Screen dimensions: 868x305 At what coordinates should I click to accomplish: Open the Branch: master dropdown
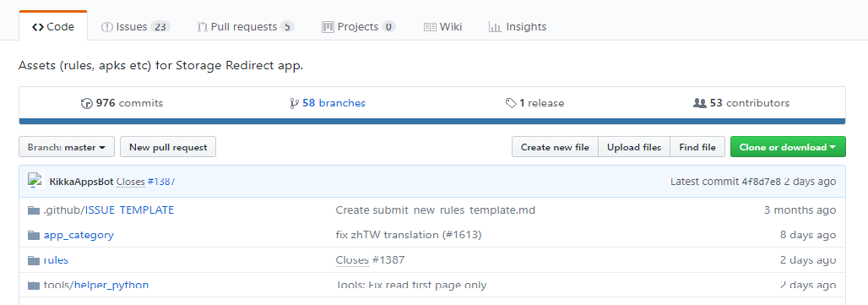(x=67, y=147)
